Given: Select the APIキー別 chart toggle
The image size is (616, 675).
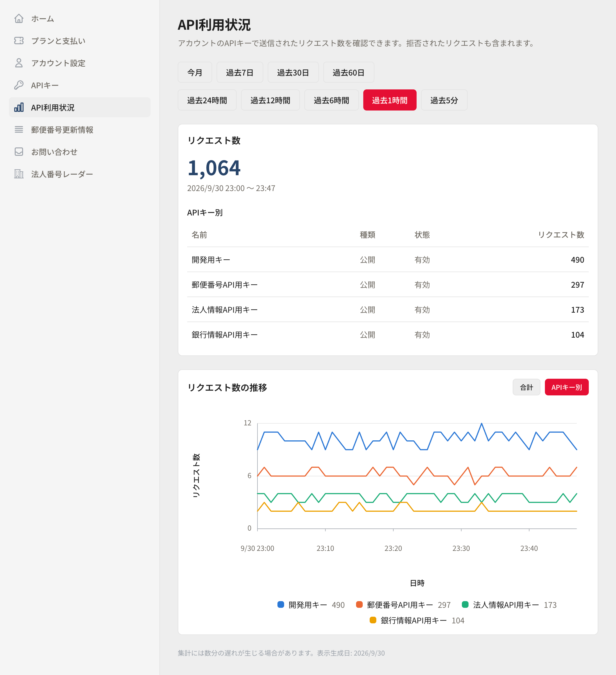Looking at the screenshot, I should pyautogui.click(x=566, y=387).
